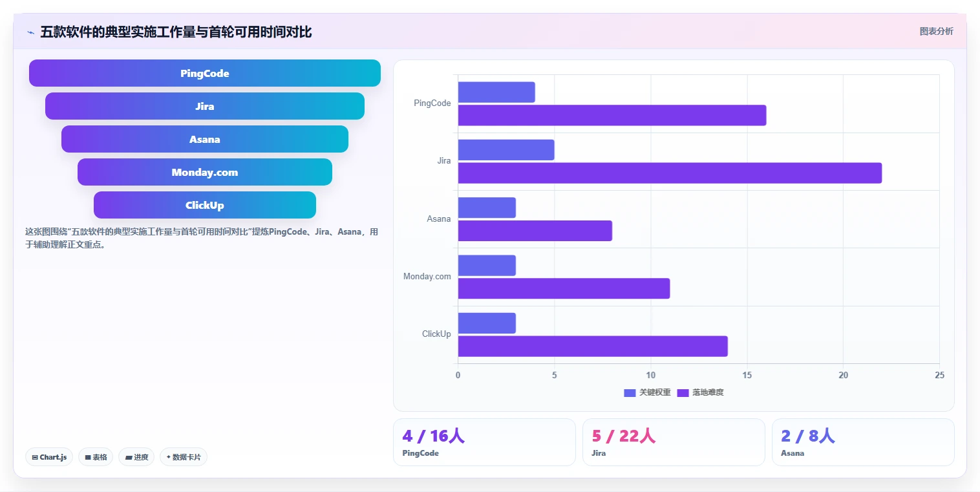The image size is (980, 492).
Task: Click ClickUp's 落地难度 bar
Action: (x=593, y=346)
